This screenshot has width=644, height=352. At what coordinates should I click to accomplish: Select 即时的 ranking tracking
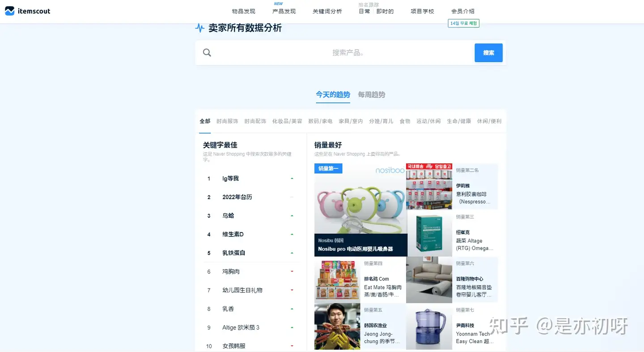click(385, 11)
